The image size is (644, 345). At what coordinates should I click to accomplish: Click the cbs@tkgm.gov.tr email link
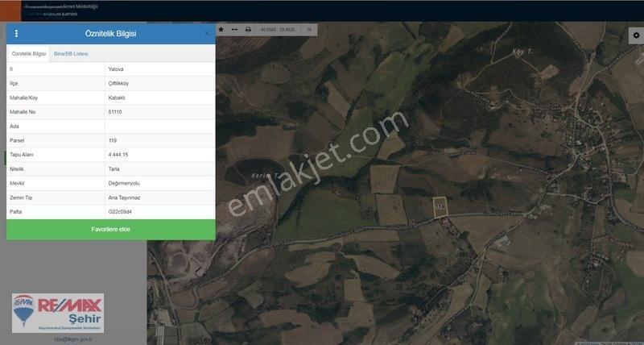(73, 339)
